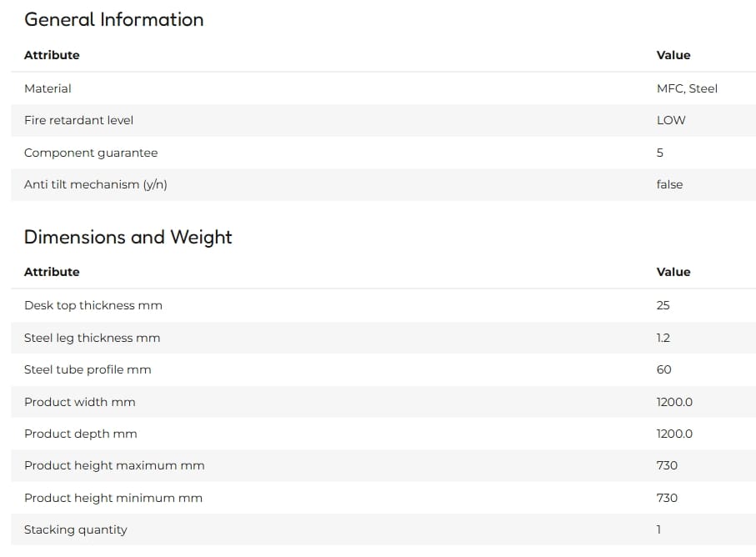Click the General Information heading
Viewport: 756px width, 557px height.
[114, 20]
